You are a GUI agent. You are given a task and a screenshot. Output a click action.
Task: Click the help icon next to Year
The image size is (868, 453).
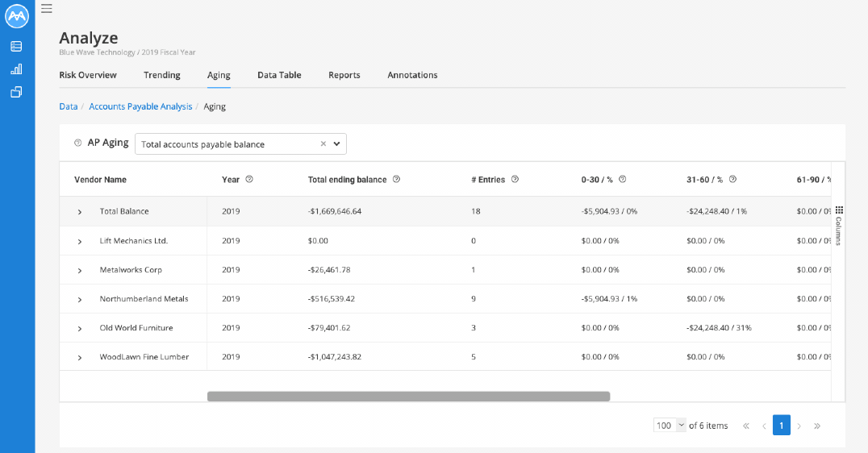pos(249,179)
